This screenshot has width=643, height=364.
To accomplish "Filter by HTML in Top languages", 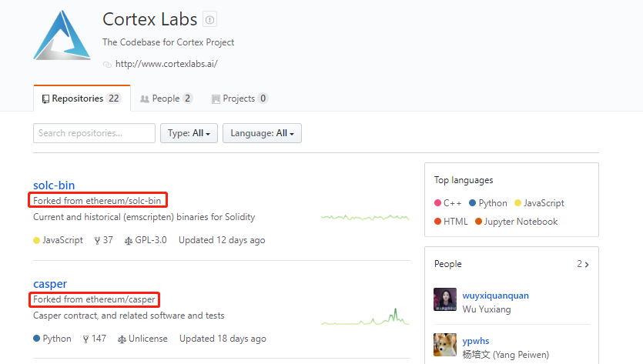I will tap(451, 222).
